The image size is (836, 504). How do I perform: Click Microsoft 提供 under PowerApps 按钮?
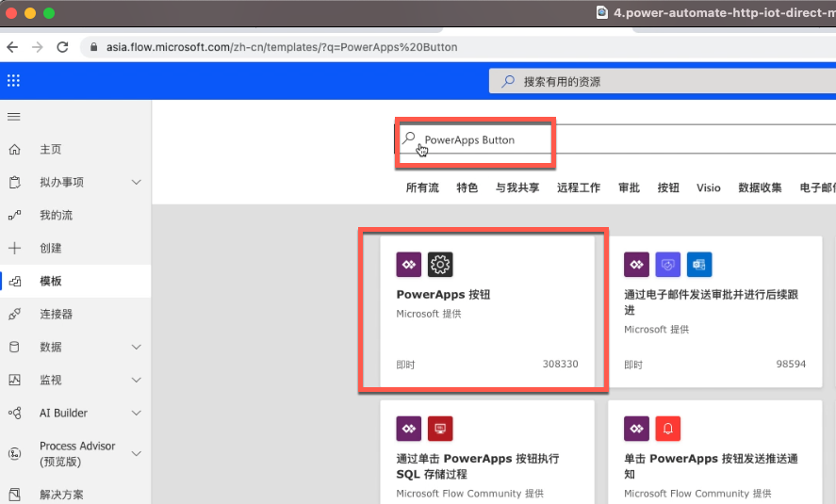pos(429,314)
